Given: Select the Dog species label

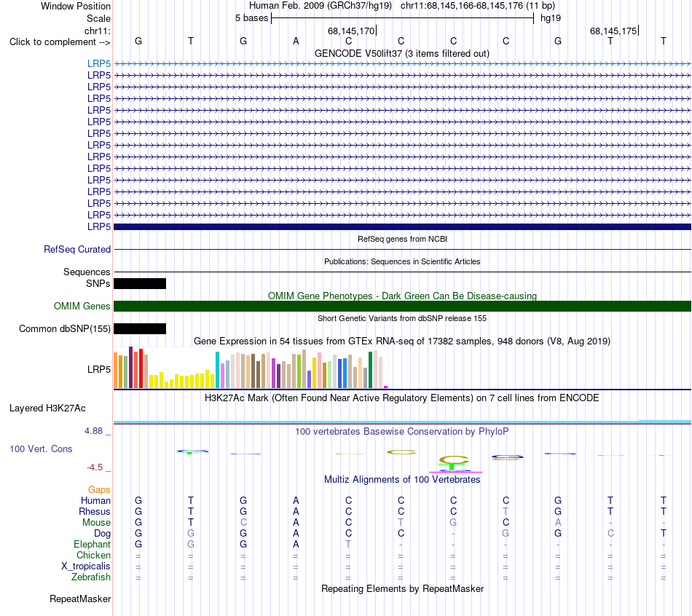Looking at the screenshot, I should point(102,533).
